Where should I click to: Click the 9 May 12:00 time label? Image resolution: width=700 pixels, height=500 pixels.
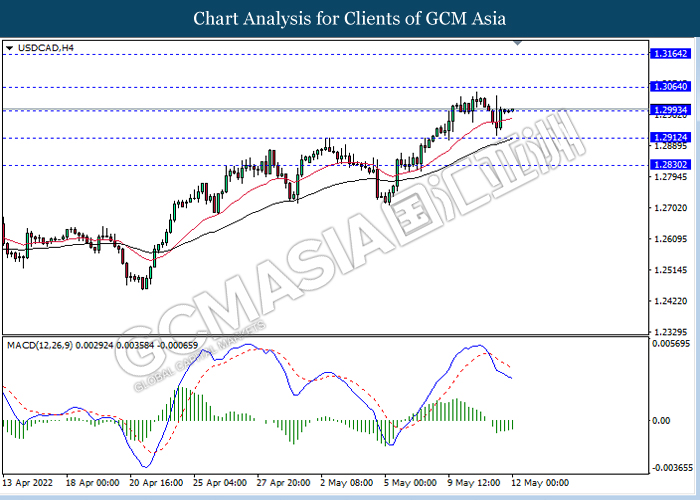tap(474, 483)
